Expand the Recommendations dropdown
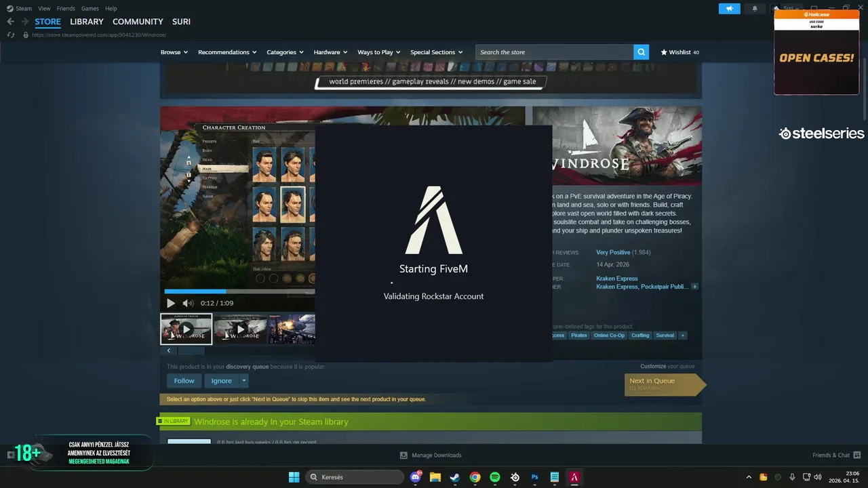Viewport: 868px width, 488px height. tap(227, 52)
